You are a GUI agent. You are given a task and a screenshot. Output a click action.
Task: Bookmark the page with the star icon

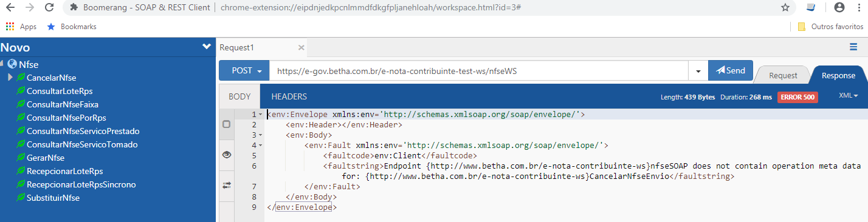pyautogui.click(x=785, y=7)
